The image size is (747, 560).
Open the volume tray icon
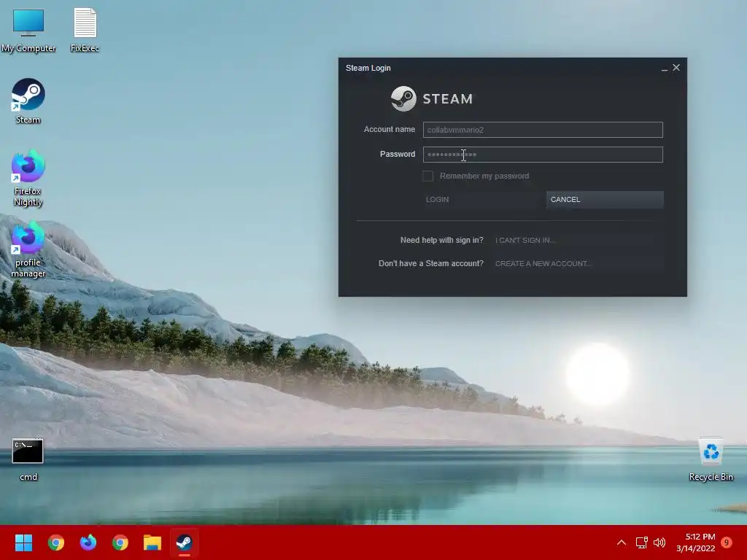click(x=659, y=542)
